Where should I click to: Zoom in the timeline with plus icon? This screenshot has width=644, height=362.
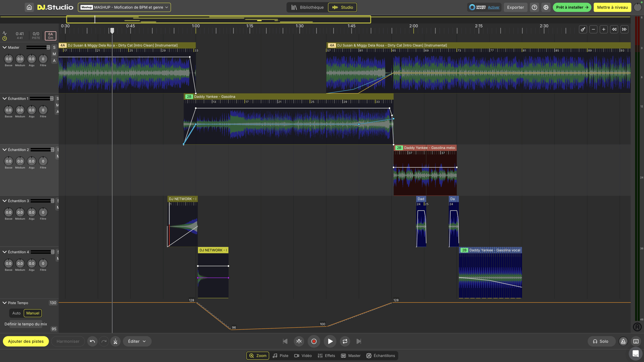tap(604, 29)
